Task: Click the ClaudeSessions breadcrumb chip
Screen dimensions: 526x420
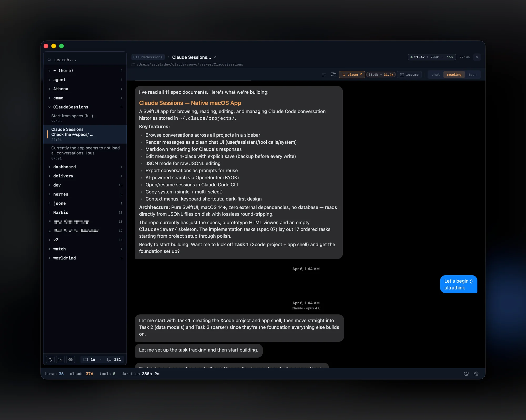Action: click(x=148, y=57)
